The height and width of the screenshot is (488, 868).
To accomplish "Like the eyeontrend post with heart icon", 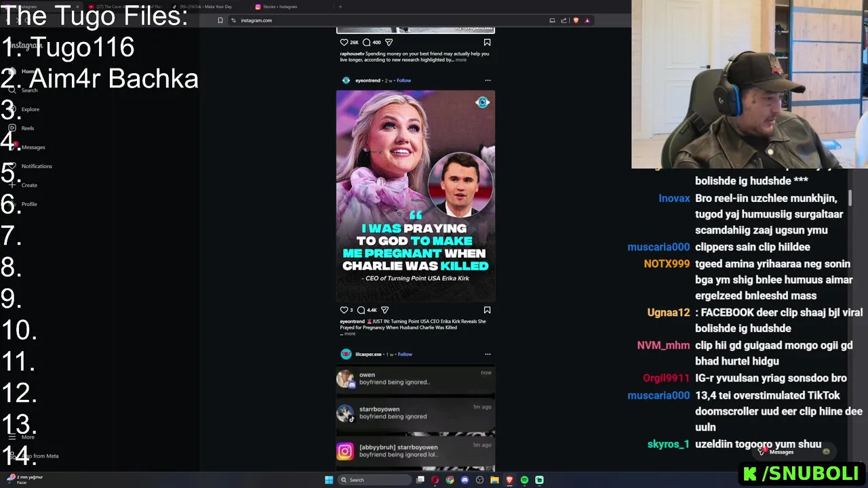I will tap(344, 310).
